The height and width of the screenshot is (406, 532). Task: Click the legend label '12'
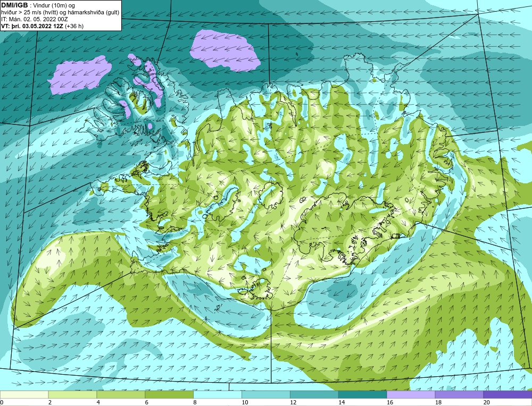click(293, 402)
